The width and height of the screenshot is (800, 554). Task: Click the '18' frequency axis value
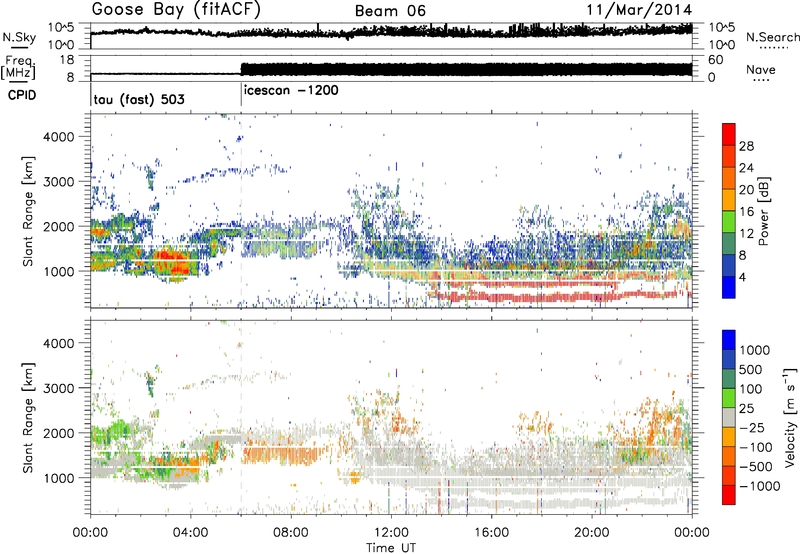(67, 60)
